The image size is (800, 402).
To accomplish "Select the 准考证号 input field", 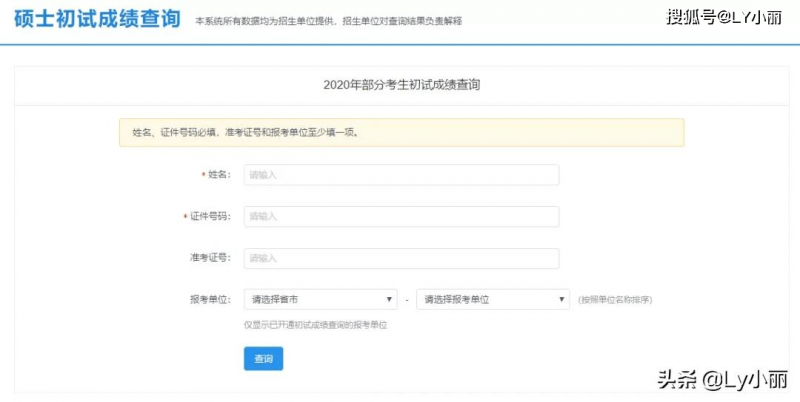I will tap(401, 258).
